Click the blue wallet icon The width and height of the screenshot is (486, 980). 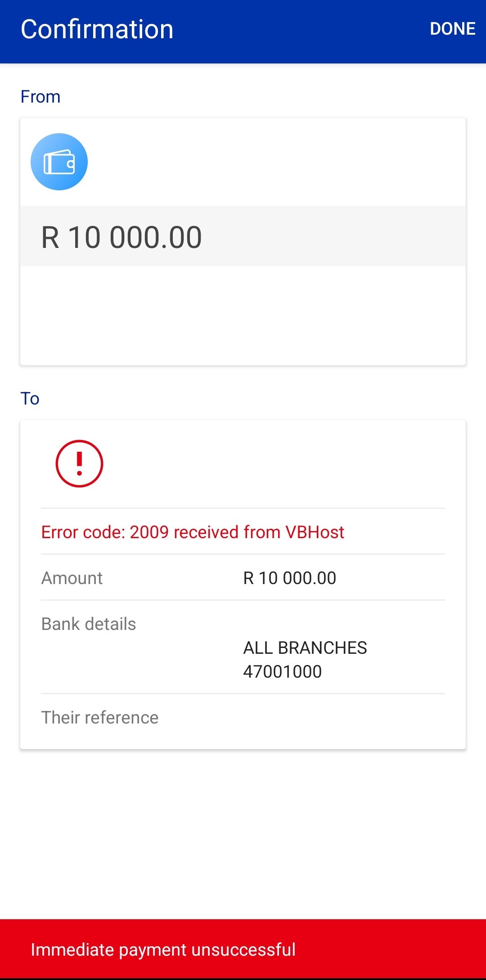coord(59,162)
